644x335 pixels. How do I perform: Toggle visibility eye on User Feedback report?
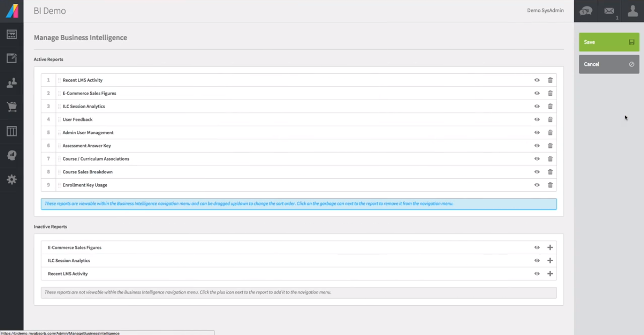click(x=537, y=119)
